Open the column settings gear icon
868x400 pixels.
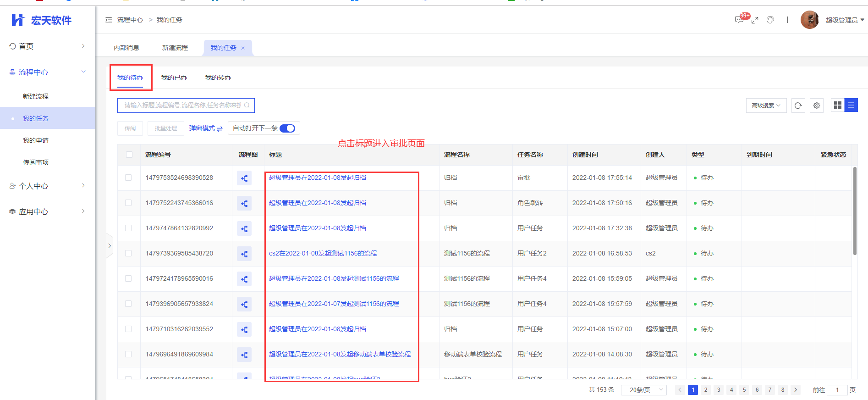[x=816, y=106]
